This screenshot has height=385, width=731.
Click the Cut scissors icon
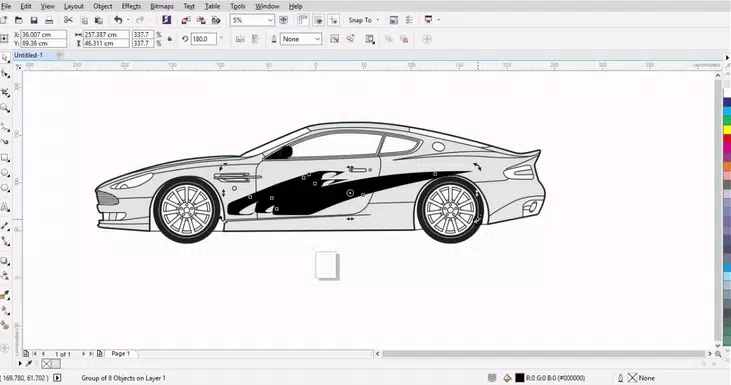click(69, 20)
